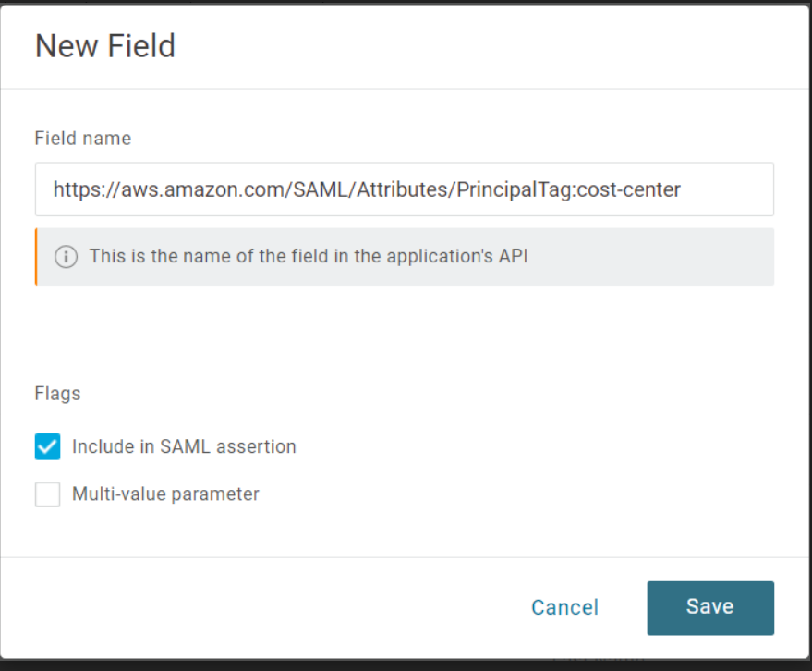Click the informational icon in the gray box

coord(66,257)
